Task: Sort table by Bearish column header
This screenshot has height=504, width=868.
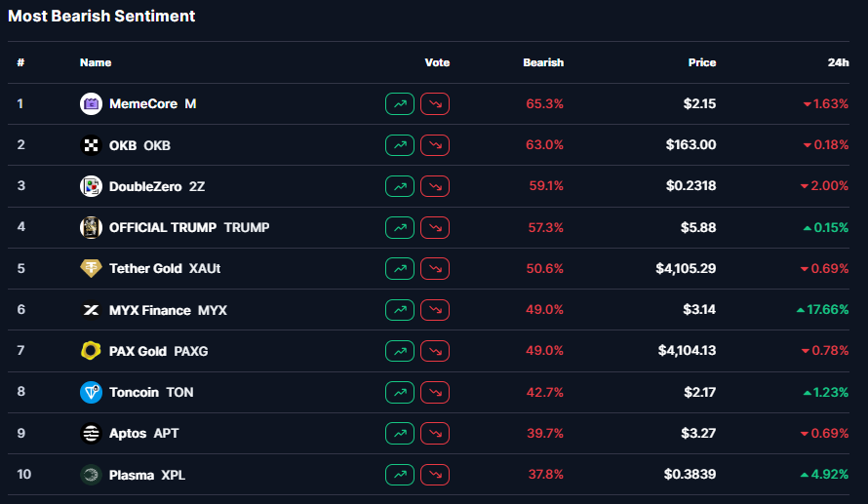Action: coord(542,62)
